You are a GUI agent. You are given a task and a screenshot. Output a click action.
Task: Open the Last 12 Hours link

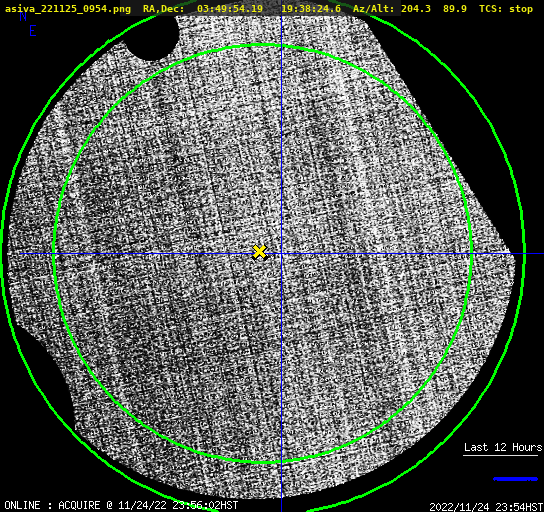[x=503, y=447]
